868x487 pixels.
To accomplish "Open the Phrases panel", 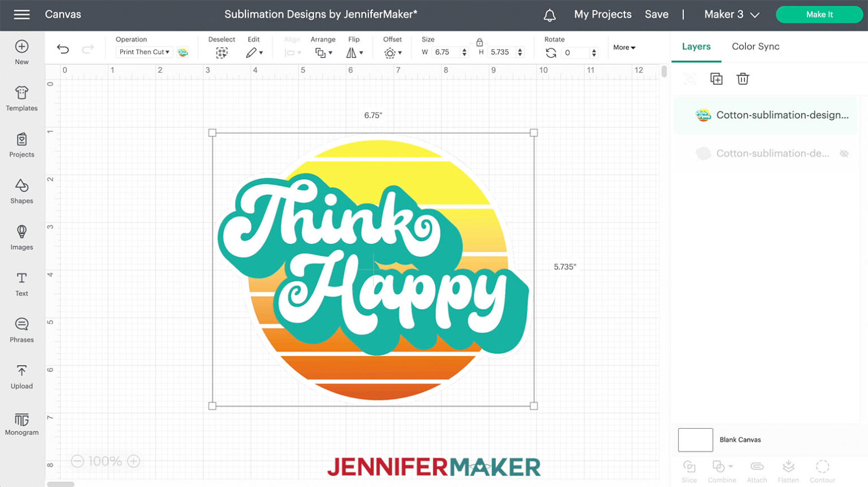I will 21,330.
